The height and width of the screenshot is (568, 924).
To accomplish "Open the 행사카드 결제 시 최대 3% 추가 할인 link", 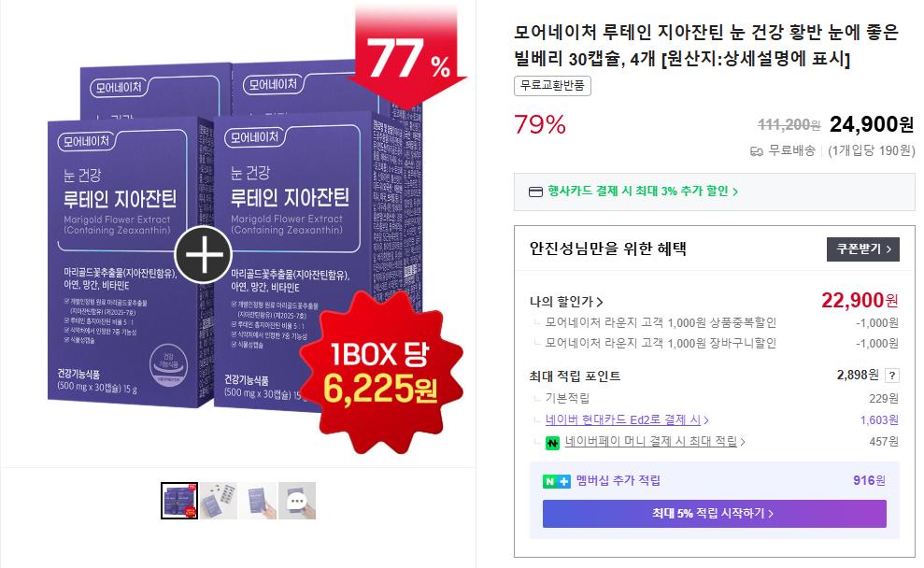I will pyautogui.click(x=643, y=192).
